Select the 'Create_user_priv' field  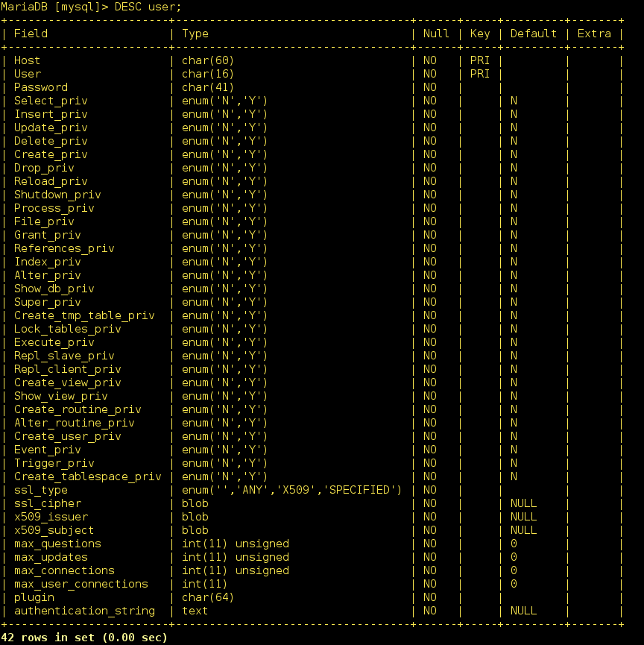pyautogui.click(x=67, y=436)
